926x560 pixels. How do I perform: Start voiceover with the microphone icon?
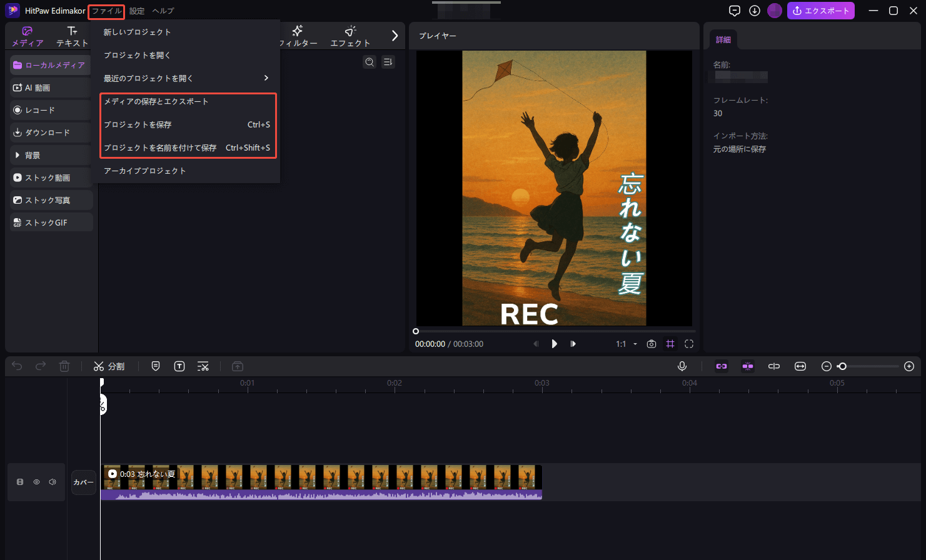tap(682, 366)
